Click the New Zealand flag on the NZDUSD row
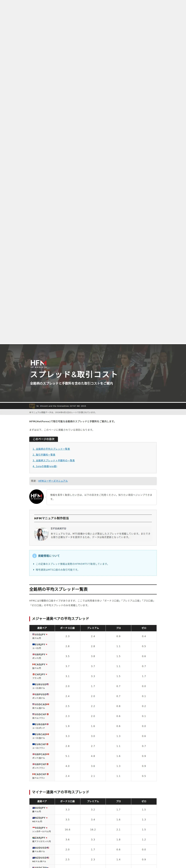 [x=34, y=858]
